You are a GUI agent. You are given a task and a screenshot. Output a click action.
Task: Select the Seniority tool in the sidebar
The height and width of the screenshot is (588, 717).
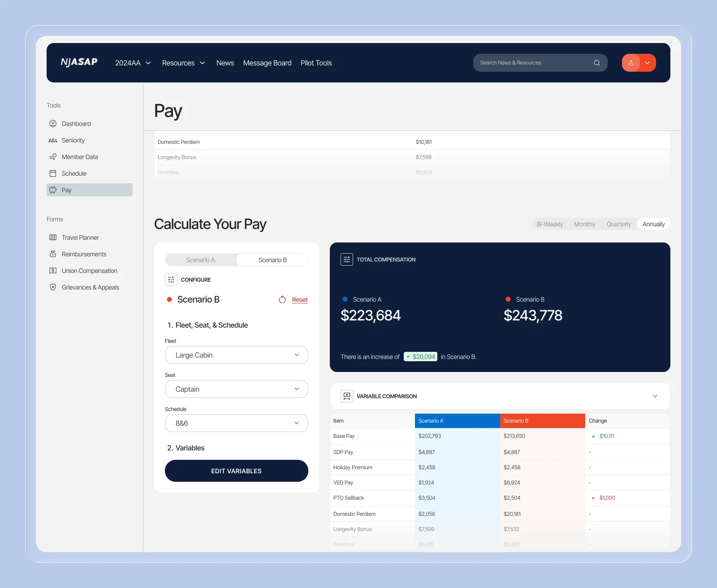[x=73, y=140]
